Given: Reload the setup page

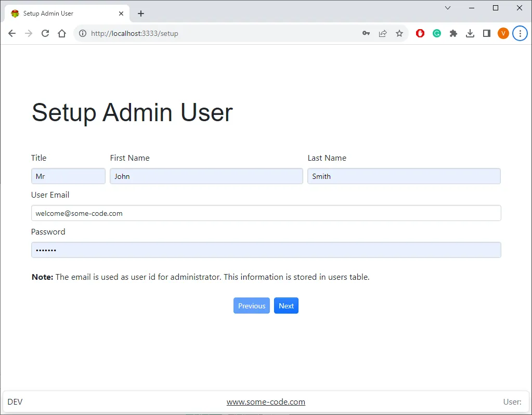Looking at the screenshot, I should click(x=45, y=33).
